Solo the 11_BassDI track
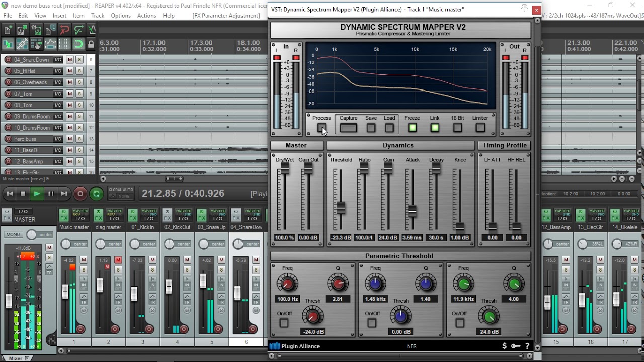Viewport: 644px width, 362px height. click(x=79, y=150)
